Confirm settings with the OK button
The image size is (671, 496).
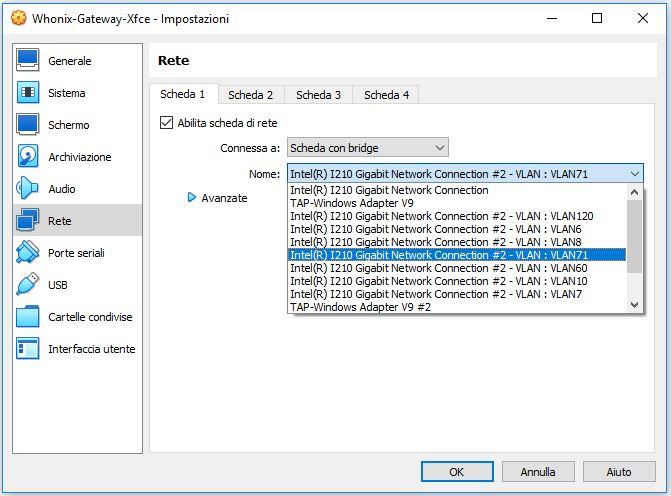tap(457, 472)
